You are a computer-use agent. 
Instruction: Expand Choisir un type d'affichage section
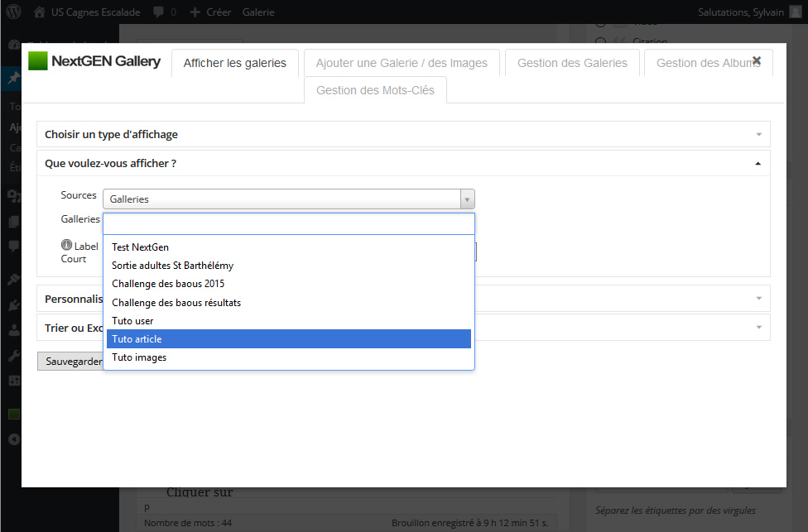coord(403,134)
